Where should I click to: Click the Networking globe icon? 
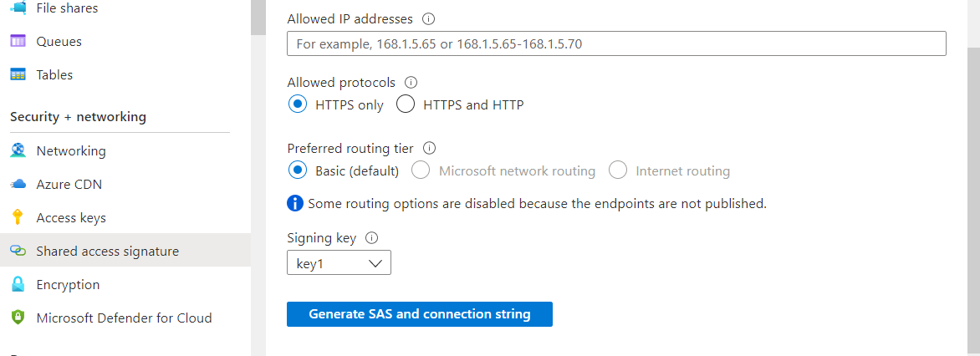(x=18, y=151)
